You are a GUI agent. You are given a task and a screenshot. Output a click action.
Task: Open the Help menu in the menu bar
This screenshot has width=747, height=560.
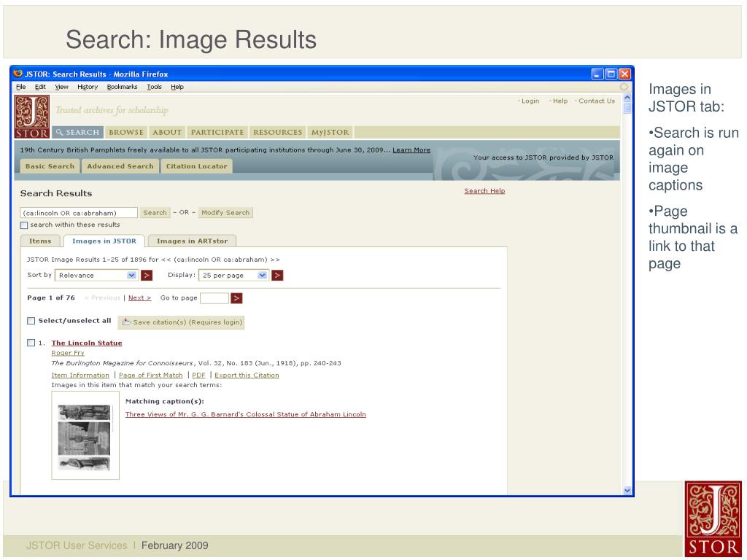(x=177, y=87)
